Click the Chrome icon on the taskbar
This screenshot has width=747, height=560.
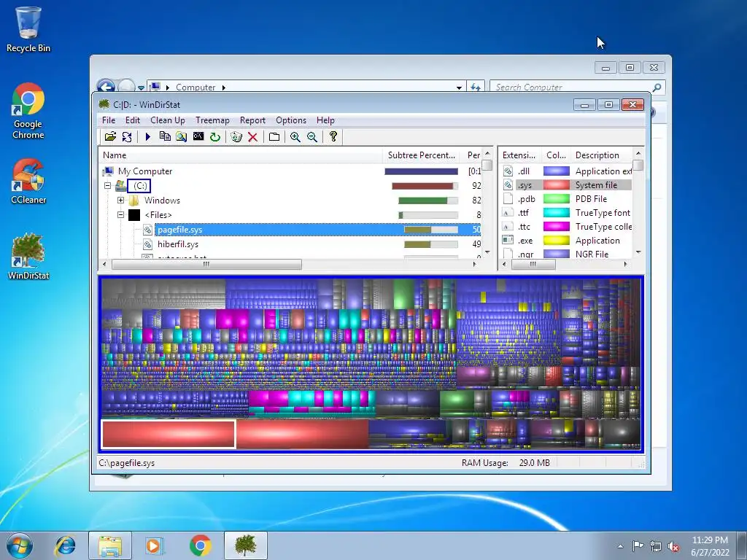[x=200, y=545]
